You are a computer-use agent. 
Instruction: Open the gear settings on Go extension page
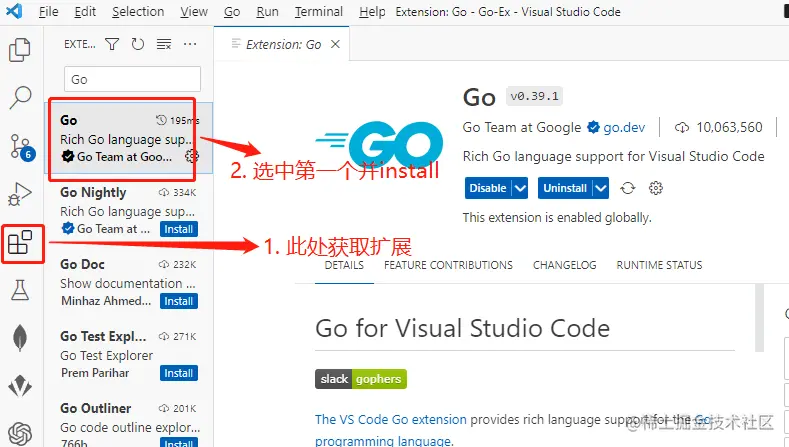[655, 188]
